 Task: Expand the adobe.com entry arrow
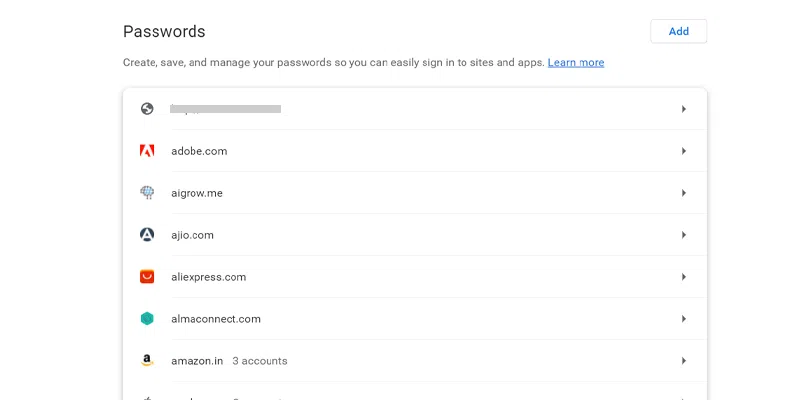point(684,151)
